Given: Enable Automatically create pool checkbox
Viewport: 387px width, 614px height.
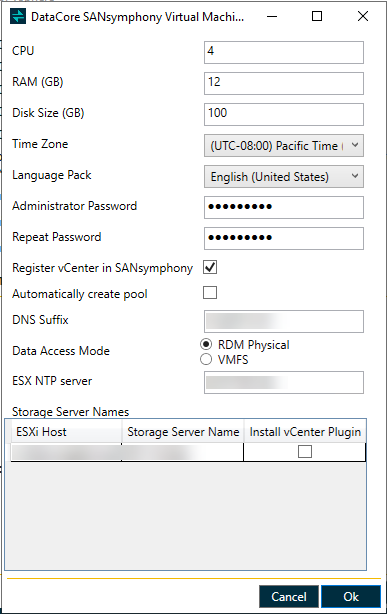Looking at the screenshot, I should tap(210, 292).
